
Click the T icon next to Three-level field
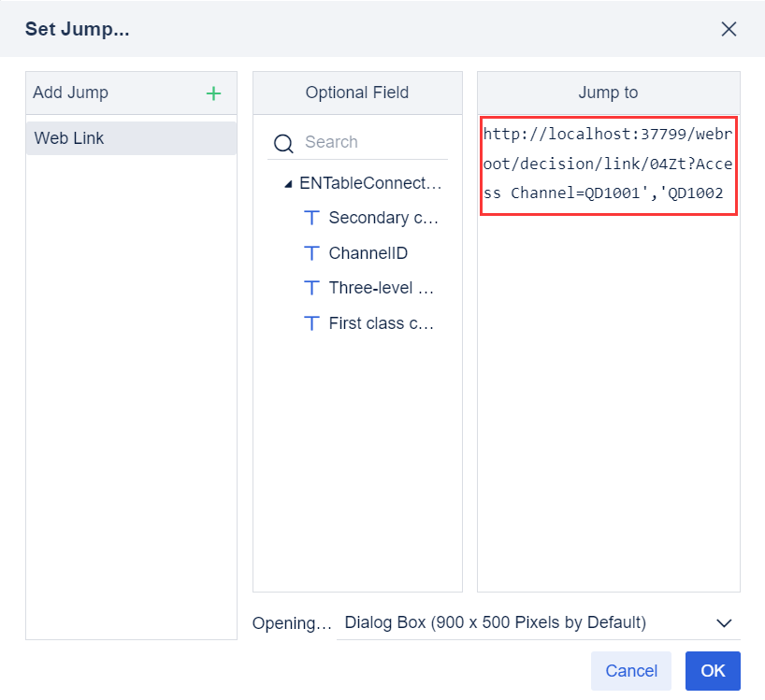[x=311, y=287]
